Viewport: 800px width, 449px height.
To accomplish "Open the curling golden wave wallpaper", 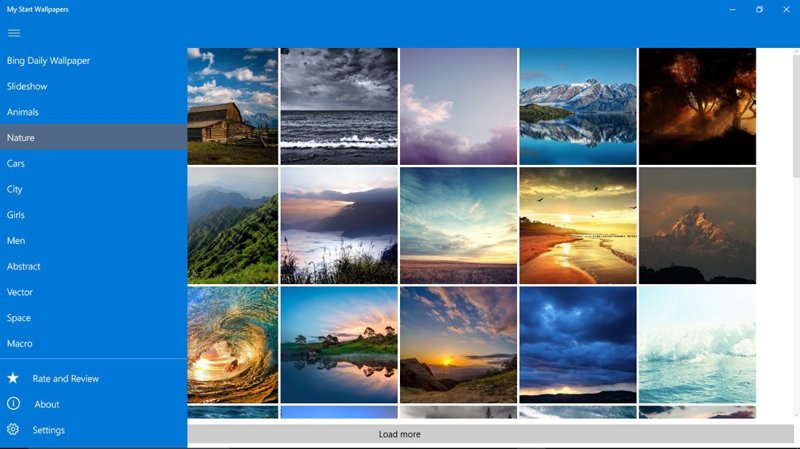I will pyautogui.click(x=233, y=345).
